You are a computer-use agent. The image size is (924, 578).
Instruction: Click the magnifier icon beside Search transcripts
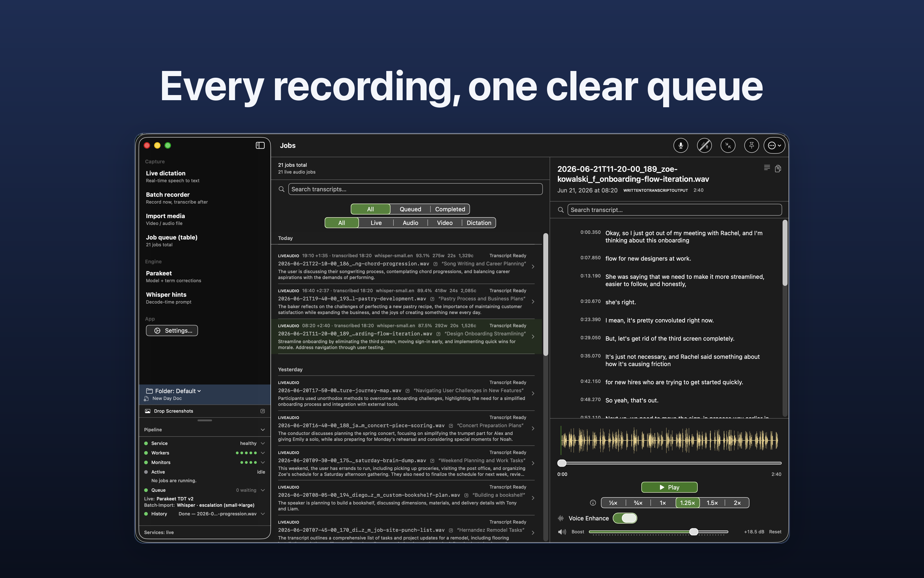coord(281,189)
